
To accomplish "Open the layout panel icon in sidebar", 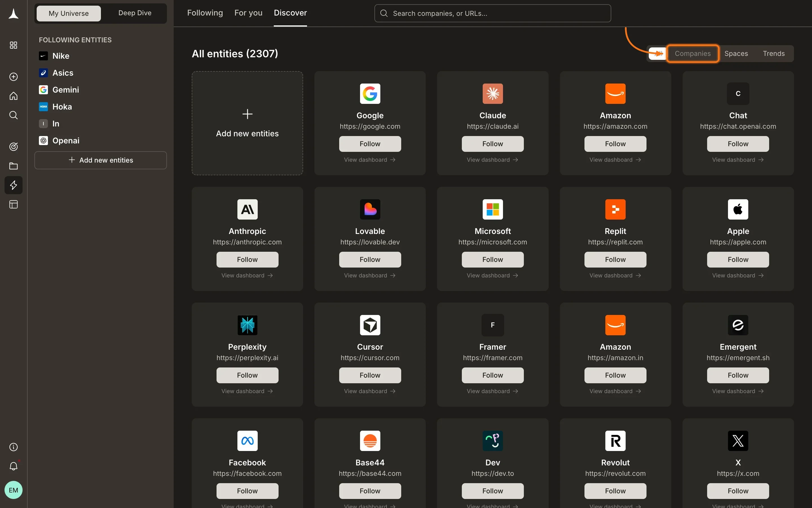I will (14, 204).
